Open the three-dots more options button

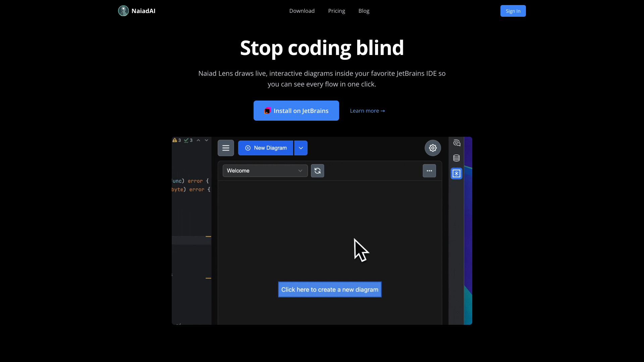[x=429, y=171]
